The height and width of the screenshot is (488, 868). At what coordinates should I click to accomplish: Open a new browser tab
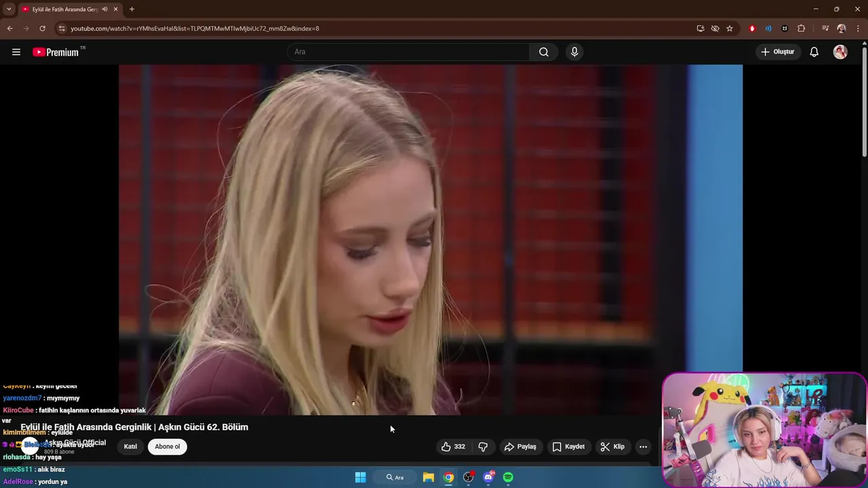pos(132,9)
